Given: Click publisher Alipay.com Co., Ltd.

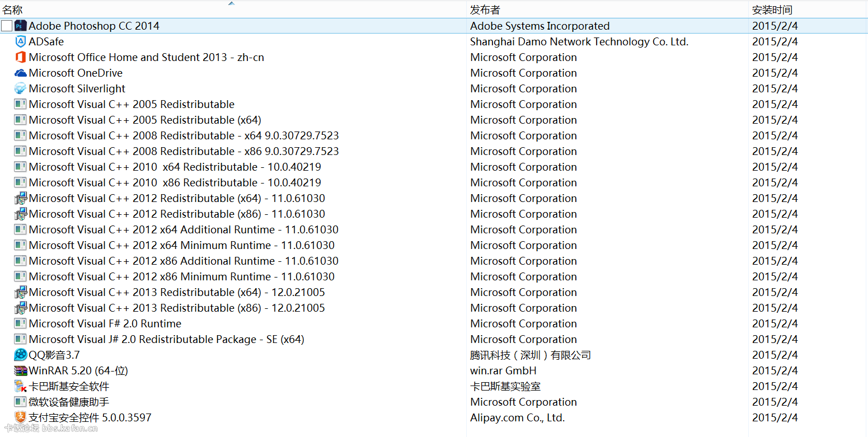Looking at the screenshot, I should tap(518, 417).
